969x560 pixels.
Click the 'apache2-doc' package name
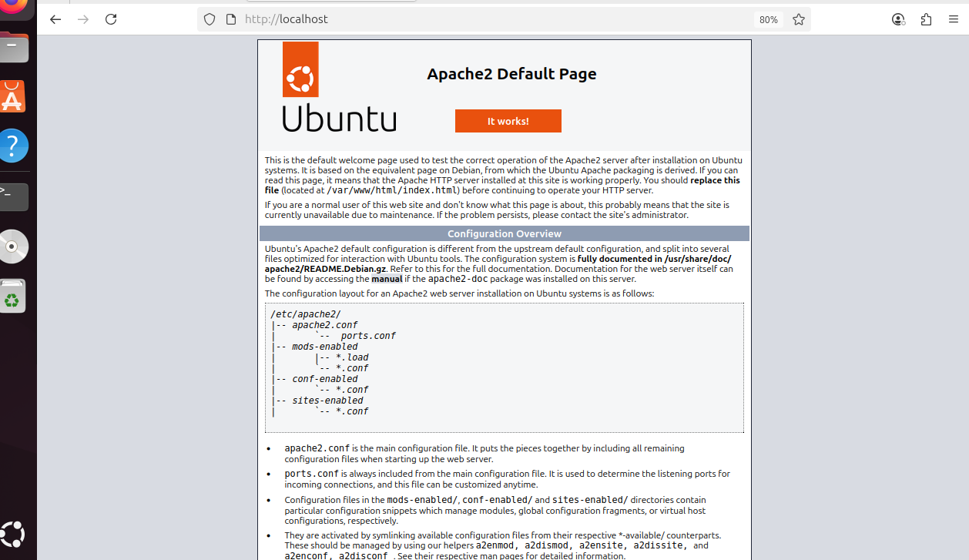coord(458,279)
